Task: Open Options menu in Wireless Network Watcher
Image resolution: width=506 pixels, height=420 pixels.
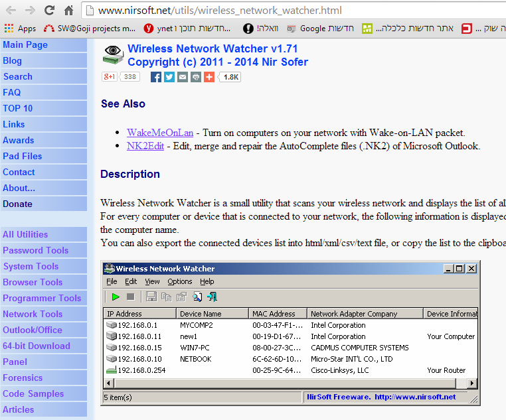Action: click(180, 281)
